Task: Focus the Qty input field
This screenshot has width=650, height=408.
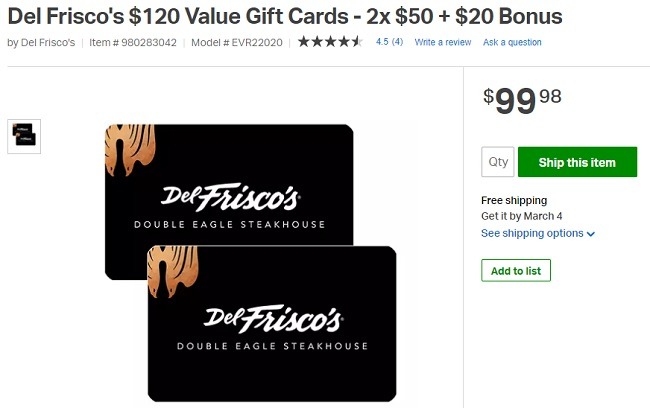Action: tap(497, 162)
